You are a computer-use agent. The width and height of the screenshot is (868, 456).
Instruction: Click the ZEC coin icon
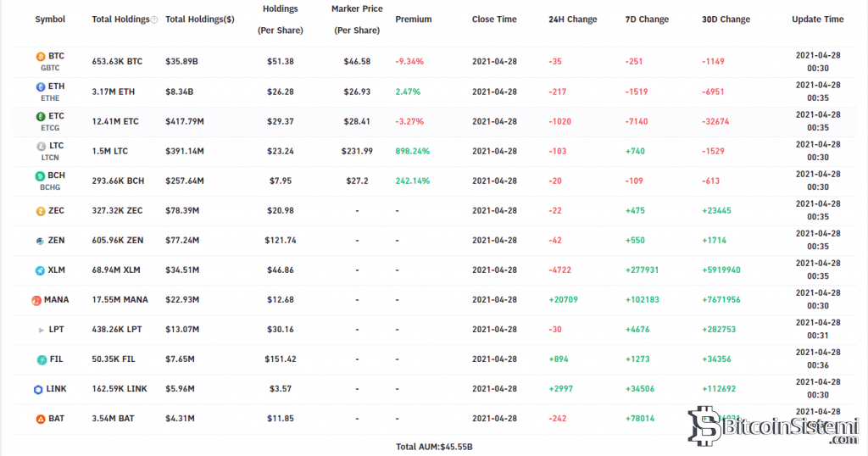click(x=40, y=210)
